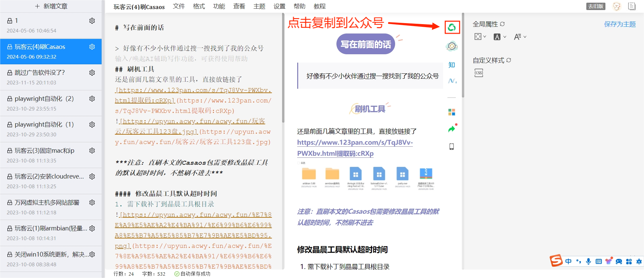
Task: Reset custom styles with refresh icon
Action: pos(508,60)
